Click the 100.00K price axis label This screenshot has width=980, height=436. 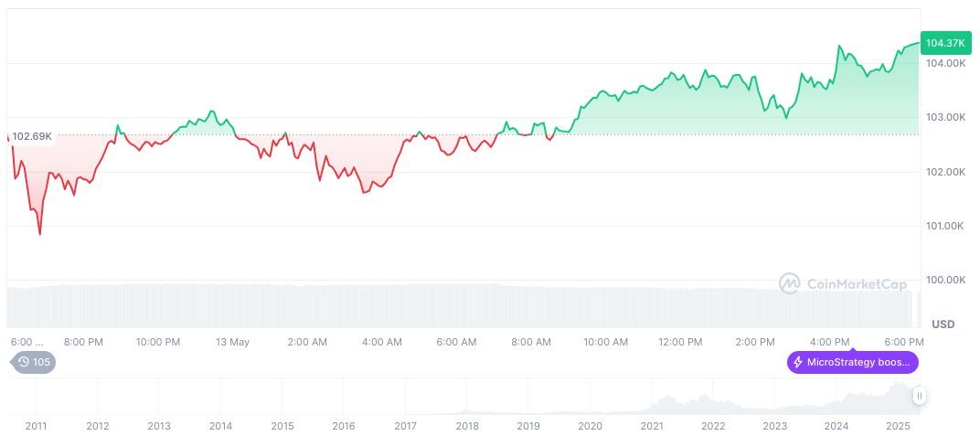pyautogui.click(x=945, y=280)
